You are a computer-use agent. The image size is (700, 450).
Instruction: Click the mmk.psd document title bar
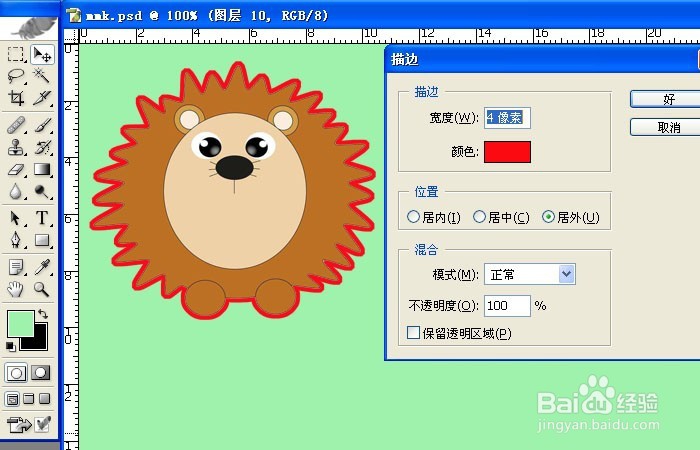coord(382,16)
